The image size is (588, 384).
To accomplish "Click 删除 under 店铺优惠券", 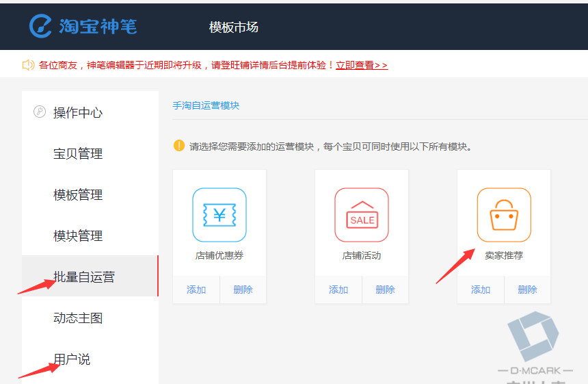I will click(243, 290).
